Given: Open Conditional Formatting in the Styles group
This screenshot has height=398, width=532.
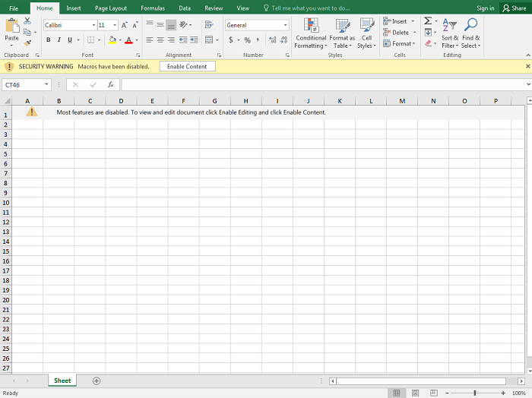Looking at the screenshot, I should [311, 33].
